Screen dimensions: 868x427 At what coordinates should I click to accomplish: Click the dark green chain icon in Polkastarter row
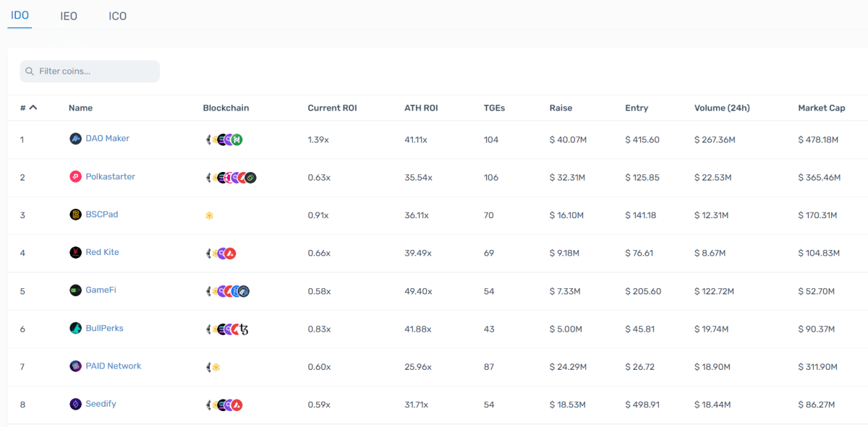click(x=250, y=178)
